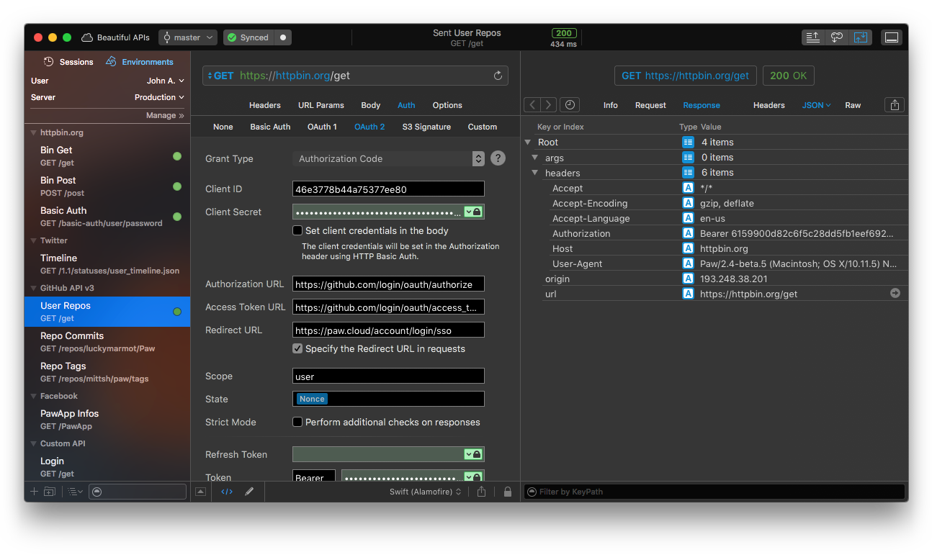
Task: Collapse the httpbin.org sidebar group
Action: coord(33,132)
